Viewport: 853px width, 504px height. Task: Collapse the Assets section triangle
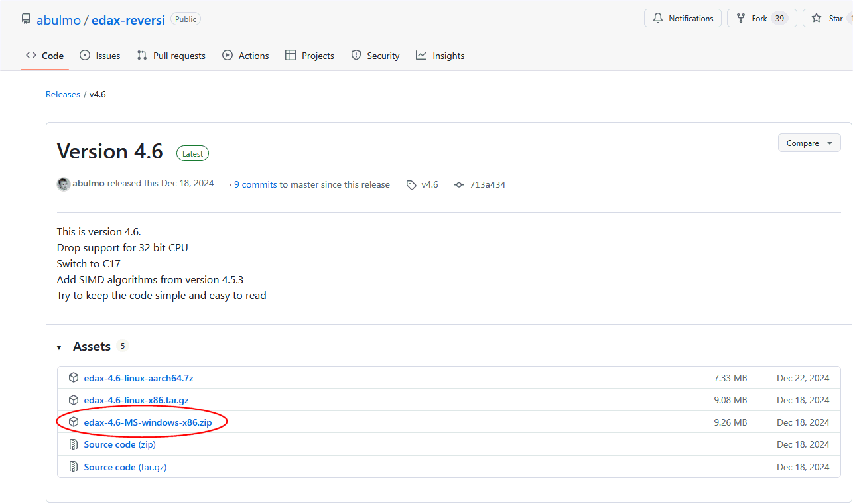pos(59,347)
